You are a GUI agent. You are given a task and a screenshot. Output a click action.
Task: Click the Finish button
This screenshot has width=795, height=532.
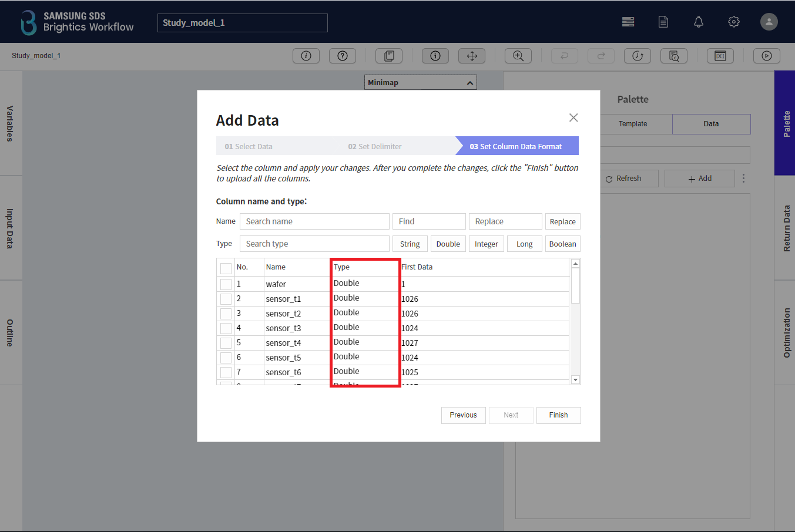tap(559, 415)
